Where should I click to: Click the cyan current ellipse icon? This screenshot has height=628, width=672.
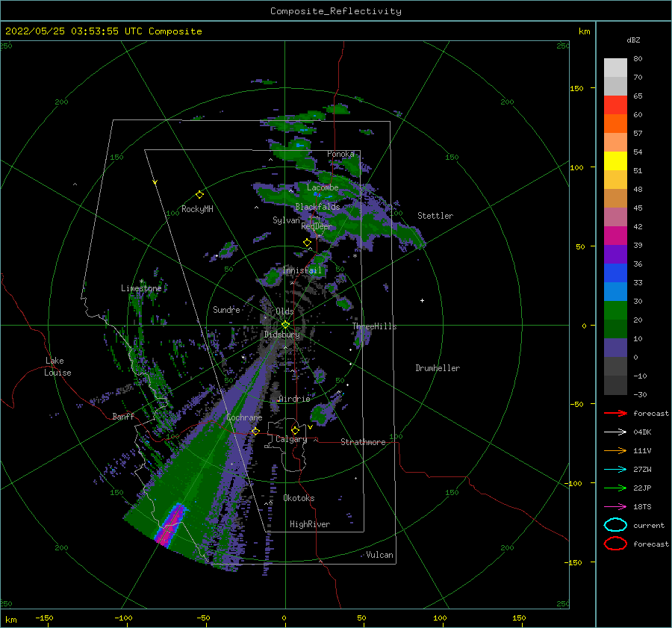point(615,525)
